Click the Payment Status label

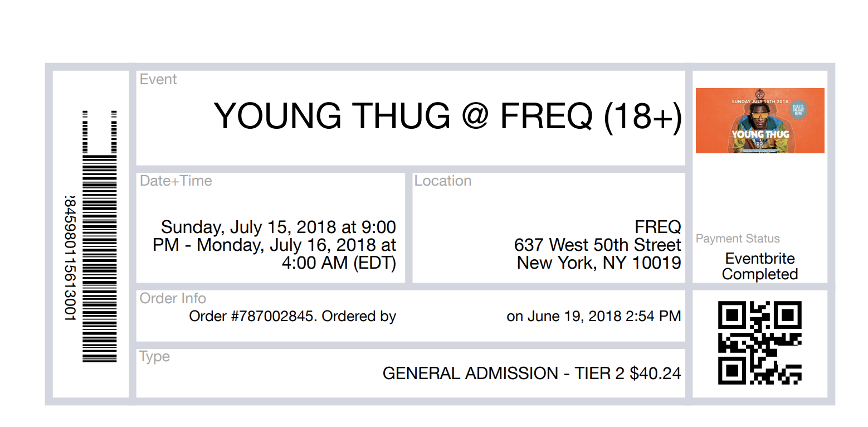pyautogui.click(x=738, y=239)
